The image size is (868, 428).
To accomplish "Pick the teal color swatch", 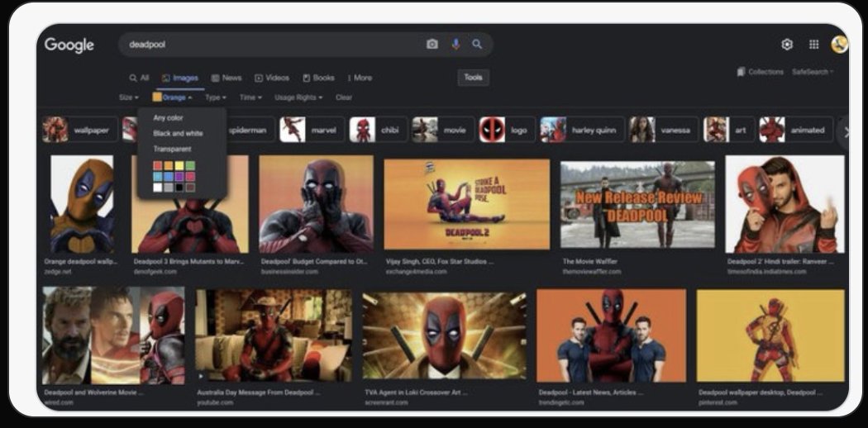I will coord(158,176).
